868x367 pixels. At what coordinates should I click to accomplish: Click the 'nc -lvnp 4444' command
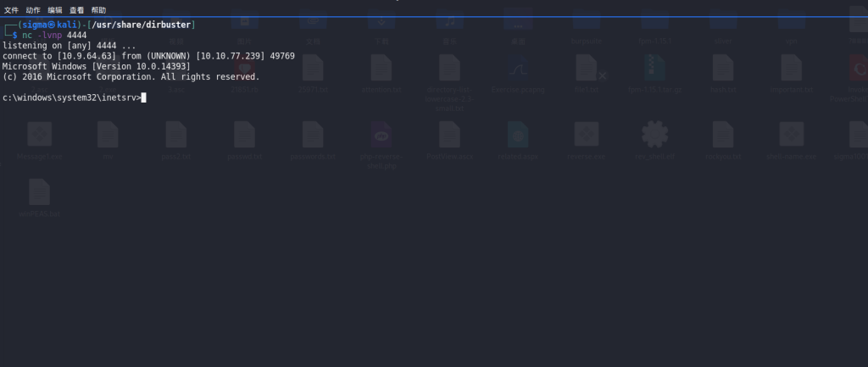pos(54,36)
